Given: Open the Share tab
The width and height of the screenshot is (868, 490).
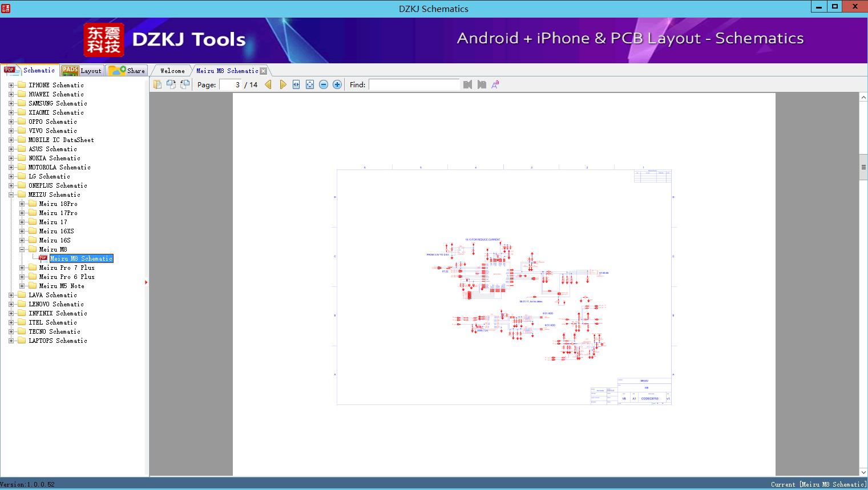Looking at the screenshot, I should click(x=127, y=71).
